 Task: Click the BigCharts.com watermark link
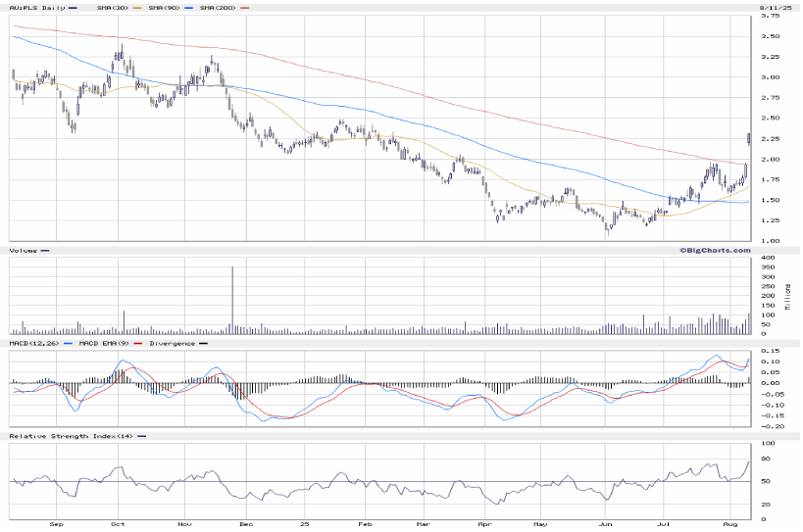[713, 251]
